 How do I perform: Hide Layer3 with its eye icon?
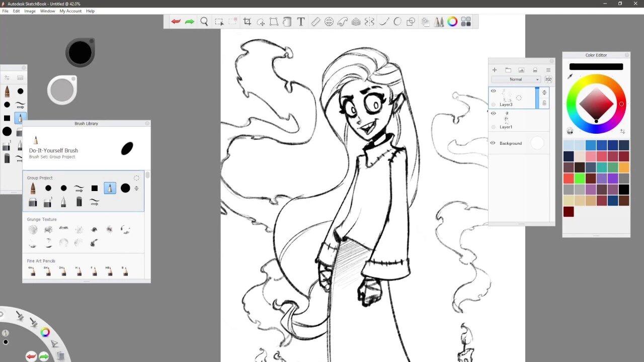click(493, 91)
